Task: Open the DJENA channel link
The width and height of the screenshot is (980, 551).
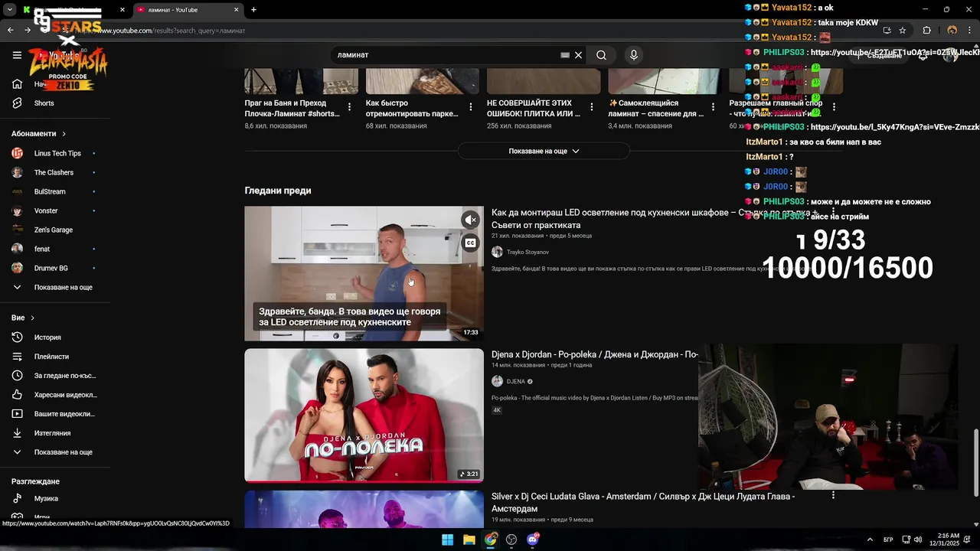Action: 516,381
